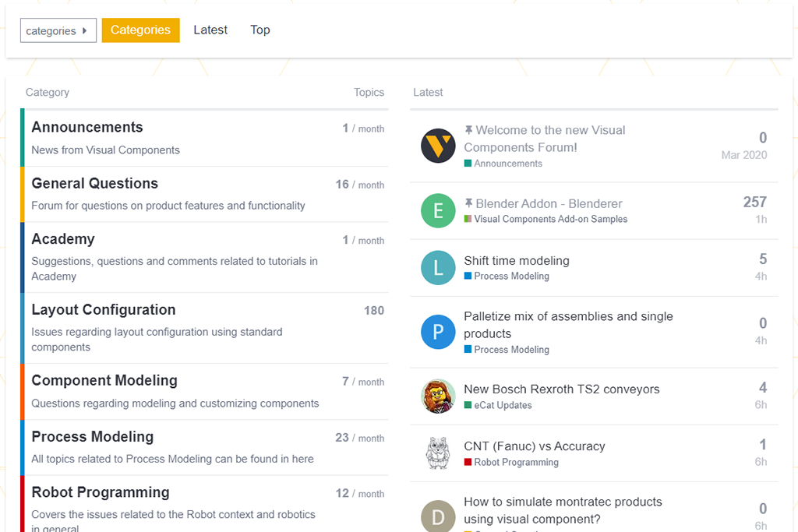
Task: Click Announcements tag under Welcome topic
Action: (503, 164)
